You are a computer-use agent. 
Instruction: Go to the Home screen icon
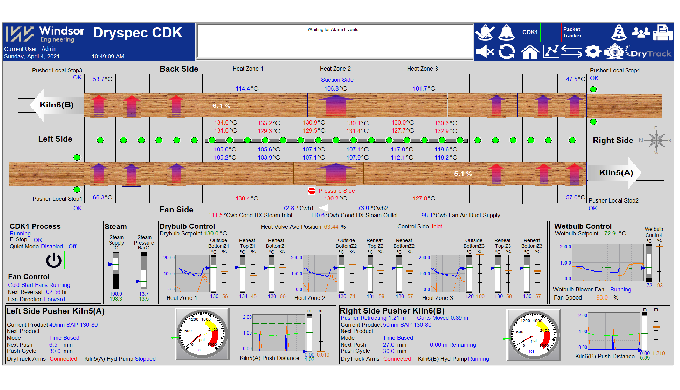click(530, 52)
